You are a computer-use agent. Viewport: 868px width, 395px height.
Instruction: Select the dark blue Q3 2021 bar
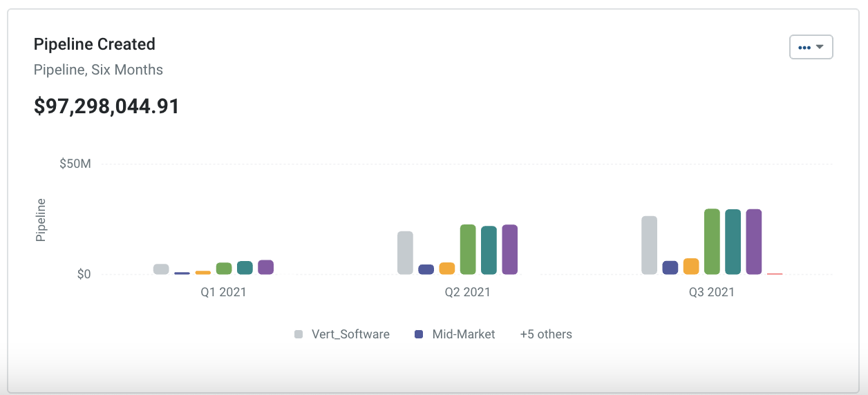pos(670,268)
